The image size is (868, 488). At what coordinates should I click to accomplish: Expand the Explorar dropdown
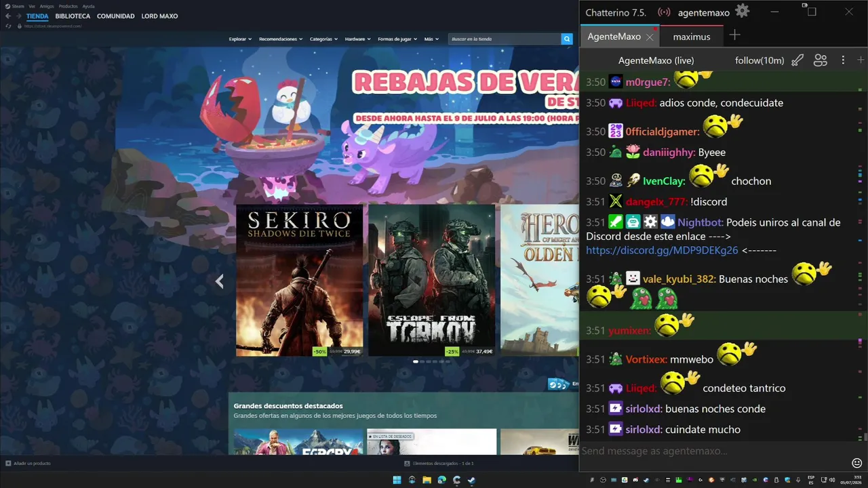(x=240, y=39)
